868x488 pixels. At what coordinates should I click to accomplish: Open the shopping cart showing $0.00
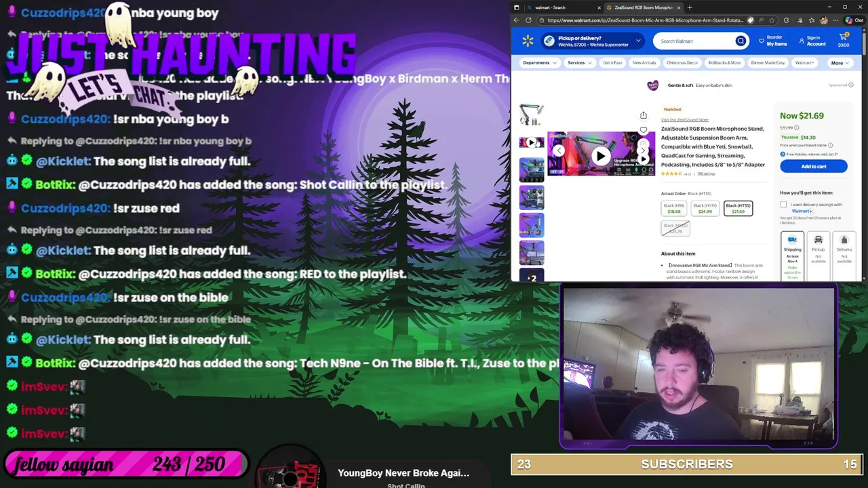[x=844, y=40]
